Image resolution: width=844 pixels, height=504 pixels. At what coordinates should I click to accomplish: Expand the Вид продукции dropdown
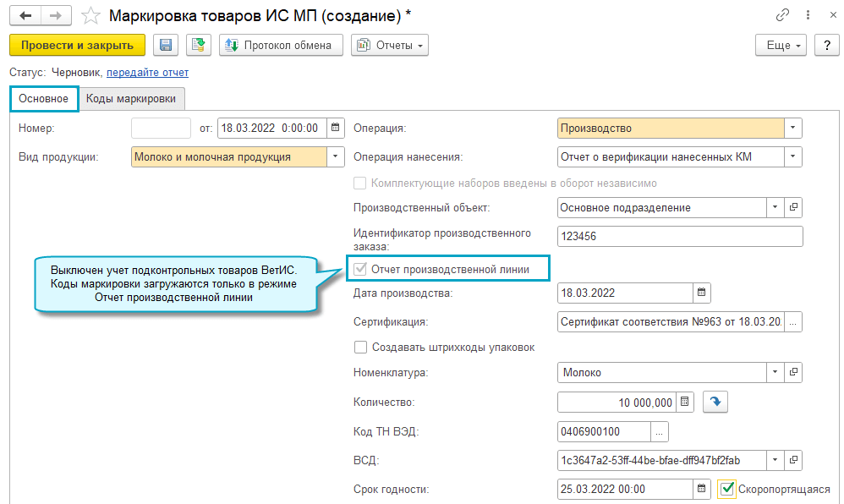pos(336,156)
